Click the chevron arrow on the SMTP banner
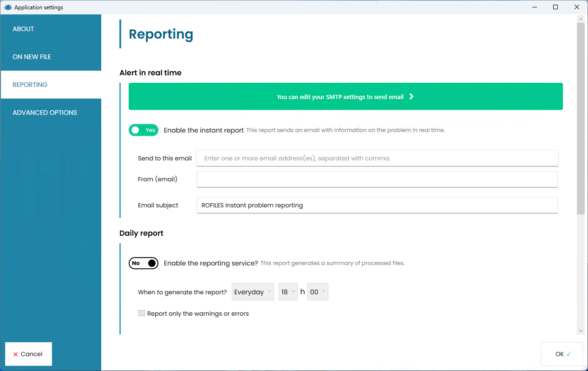588x371 pixels. [x=412, y=97]
